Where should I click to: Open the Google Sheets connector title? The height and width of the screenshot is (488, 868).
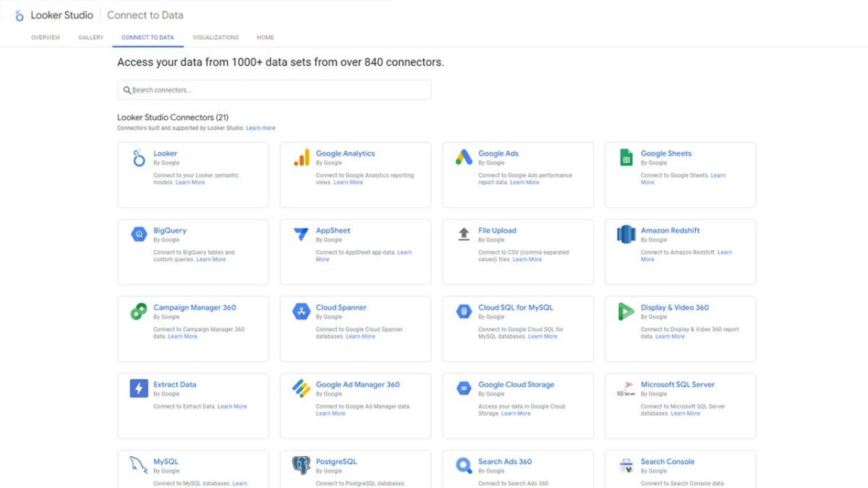pos(666,153)
